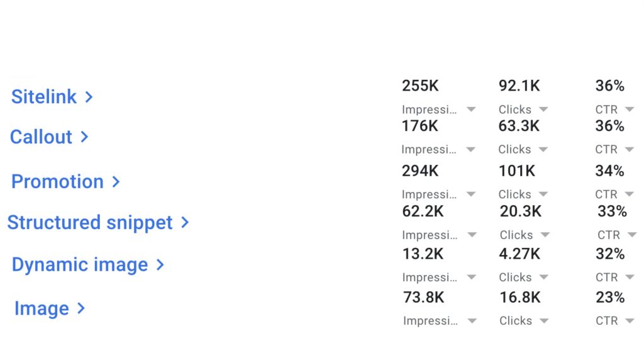Expand Callout Clicks metric dropdown arrow
Screen dimensions: 644x360
pos(543,150)
